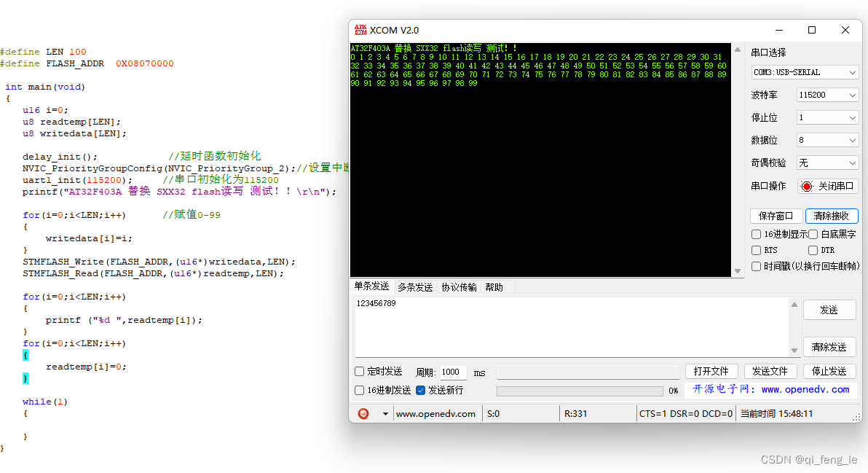868x473 pixels.
Task: Click the highlighted opening brace in code
Action: tap(25, 355)
